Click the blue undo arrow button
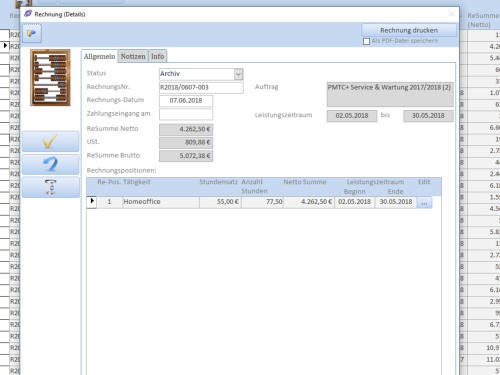This screenshot has height=375, width=500. click(x=50, y=164)
